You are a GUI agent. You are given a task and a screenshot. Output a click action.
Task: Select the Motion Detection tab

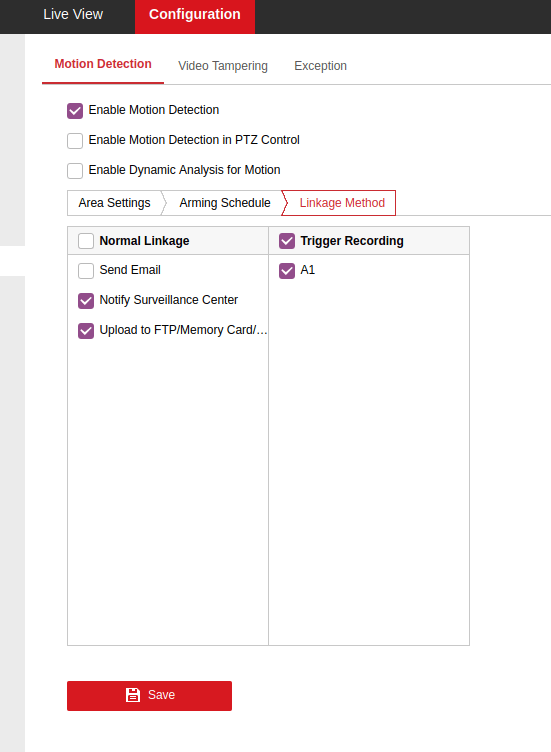tap(103, 64)
